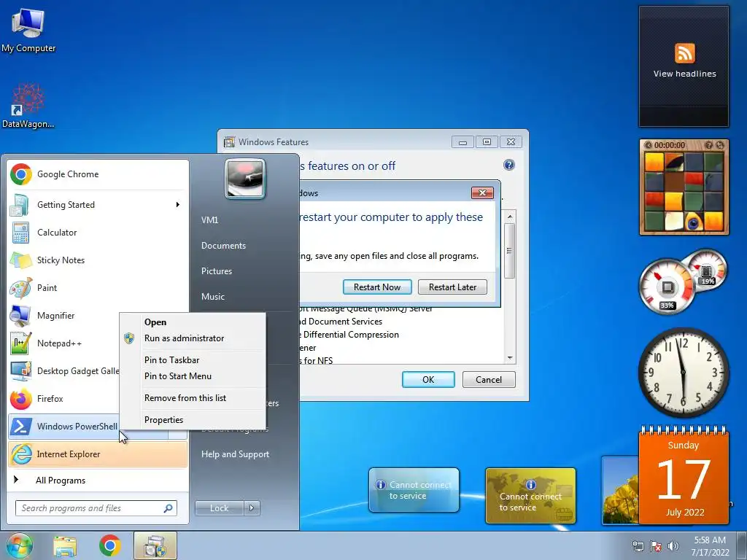
Task: Open File Explorer from the taskbar
Action: pyautogui.click(x=65, y=546)
